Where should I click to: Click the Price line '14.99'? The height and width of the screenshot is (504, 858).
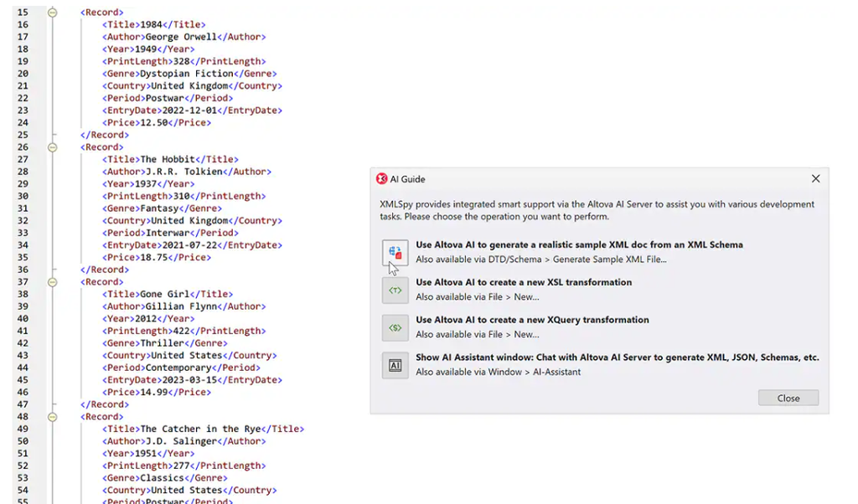tap(157, 392)
